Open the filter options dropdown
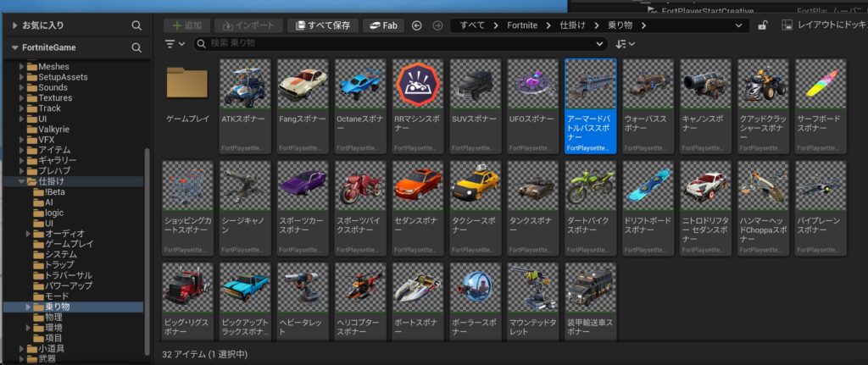 (174, 43)
